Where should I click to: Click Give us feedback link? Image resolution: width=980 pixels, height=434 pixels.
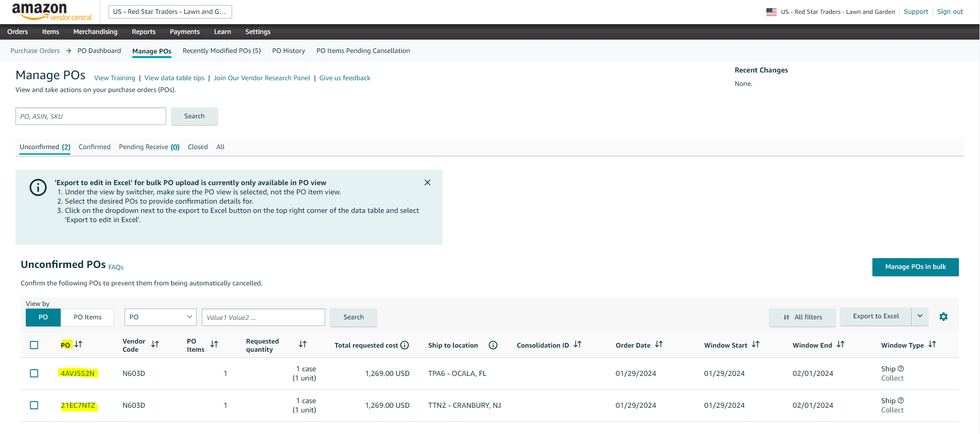345,78
